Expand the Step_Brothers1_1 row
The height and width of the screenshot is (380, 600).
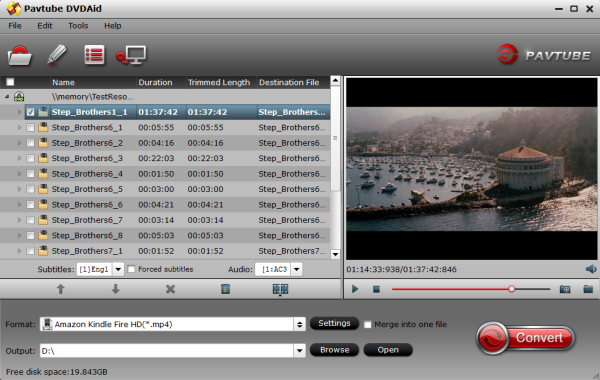point(19,112)
